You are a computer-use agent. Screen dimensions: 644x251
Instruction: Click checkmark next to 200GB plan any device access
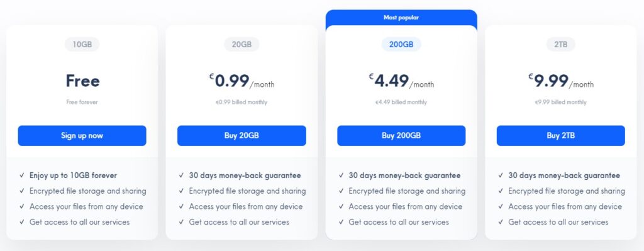coord(341,206)
